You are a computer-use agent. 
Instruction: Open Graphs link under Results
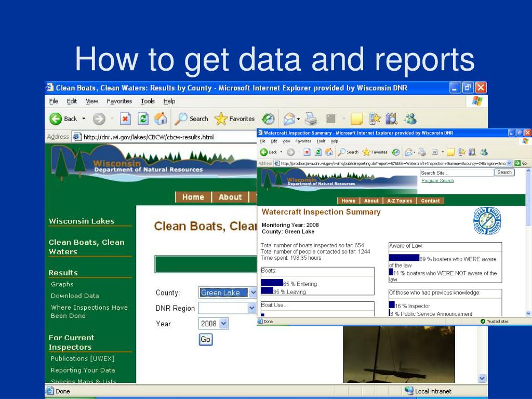62,284
